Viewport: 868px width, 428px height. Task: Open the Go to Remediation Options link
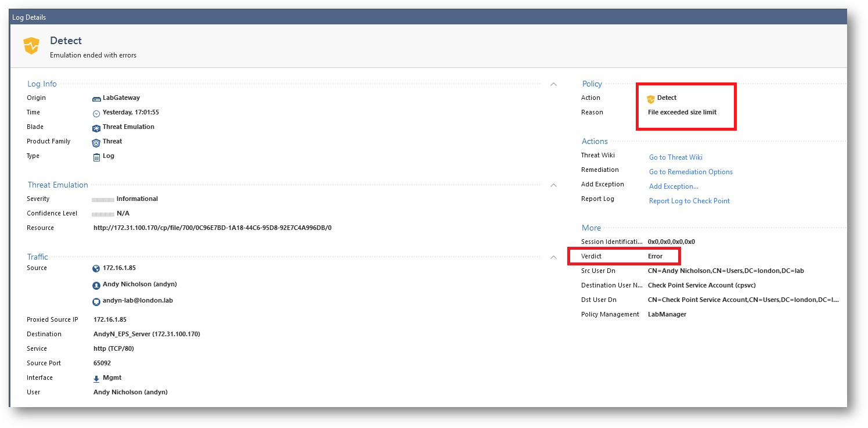tap(691, 172)
